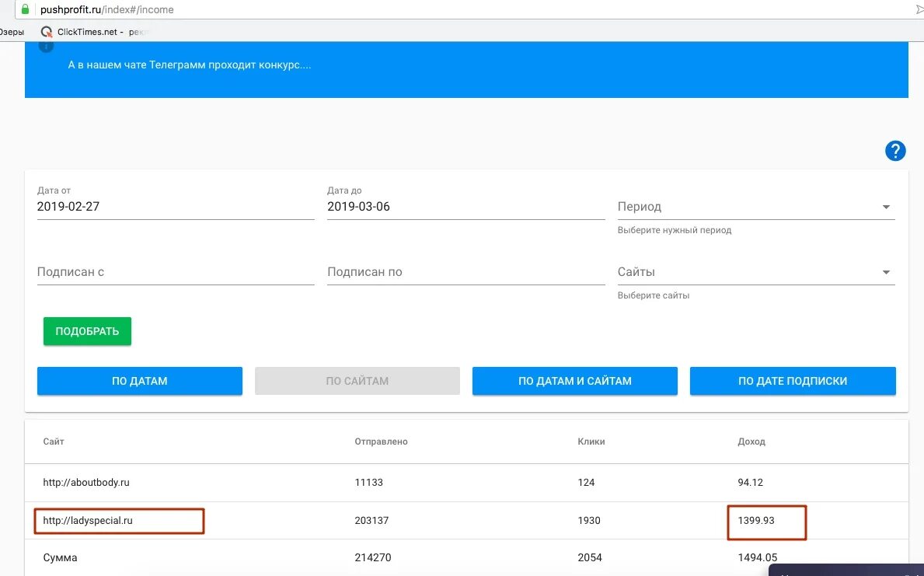Click the Telegram contest banner text
Screen dimensions: 924x576
(x=189, y=65)
